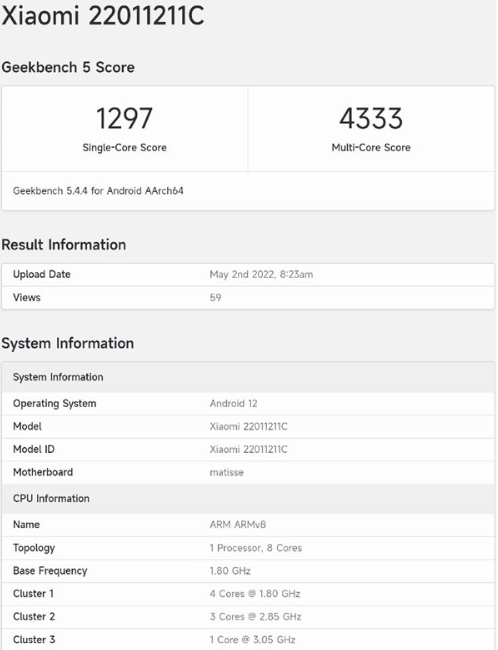This screenshot has width=498, height=650.
Task: Click the Android 12 operating system value
Action: pos(233,403)
